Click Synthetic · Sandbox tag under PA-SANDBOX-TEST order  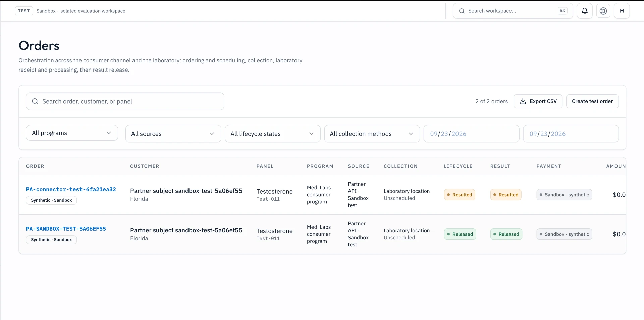(x=51, y=240)
